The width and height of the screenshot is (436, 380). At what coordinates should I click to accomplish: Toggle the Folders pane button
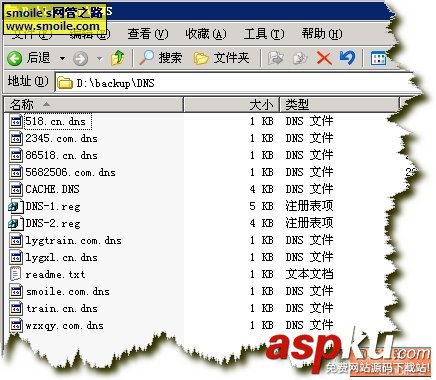pos(221,58)
